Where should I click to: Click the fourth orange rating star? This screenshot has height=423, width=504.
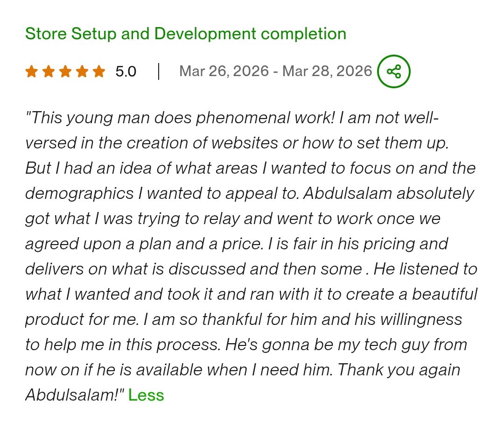click(x=82, y=71)
